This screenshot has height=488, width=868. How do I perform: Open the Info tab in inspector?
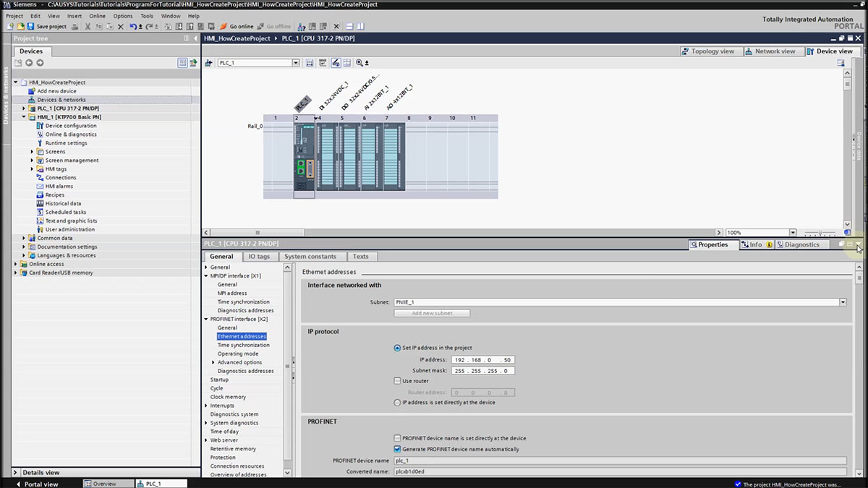click(x=757, y=244)
